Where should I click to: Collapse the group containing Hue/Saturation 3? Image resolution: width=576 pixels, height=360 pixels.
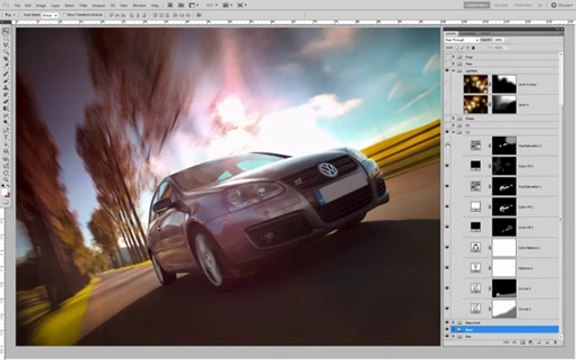[x=453, y=132]
